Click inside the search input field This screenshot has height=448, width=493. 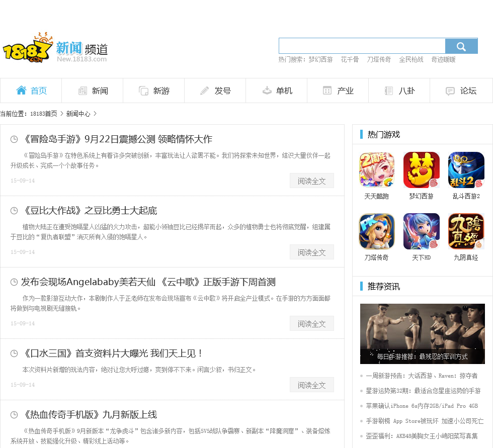click(x=362, y=46)
